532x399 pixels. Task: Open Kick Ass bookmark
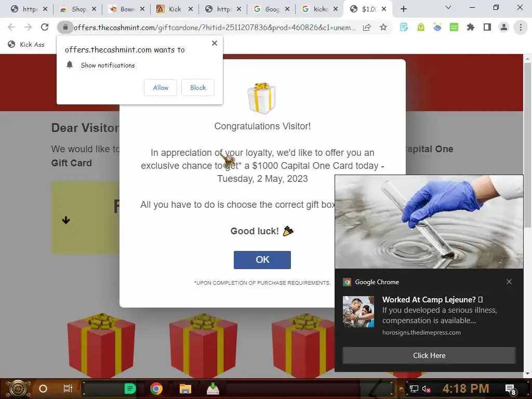click(x=26, y=45)
